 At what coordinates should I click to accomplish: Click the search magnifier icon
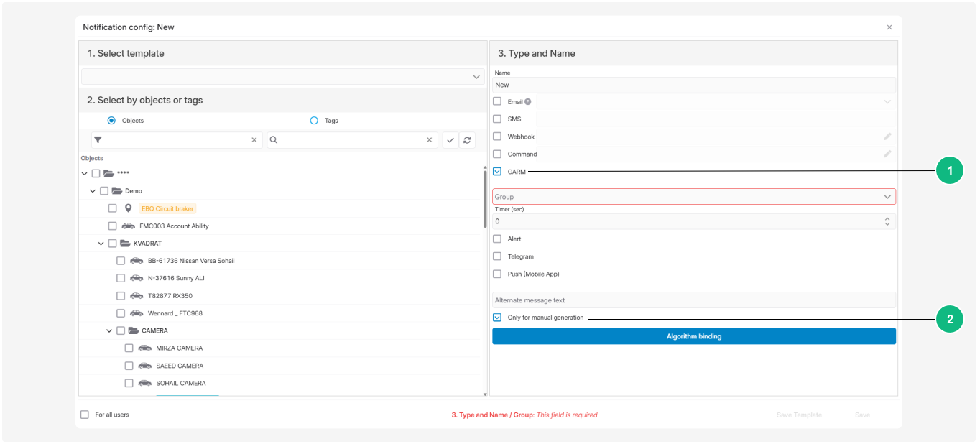point(274,140)
